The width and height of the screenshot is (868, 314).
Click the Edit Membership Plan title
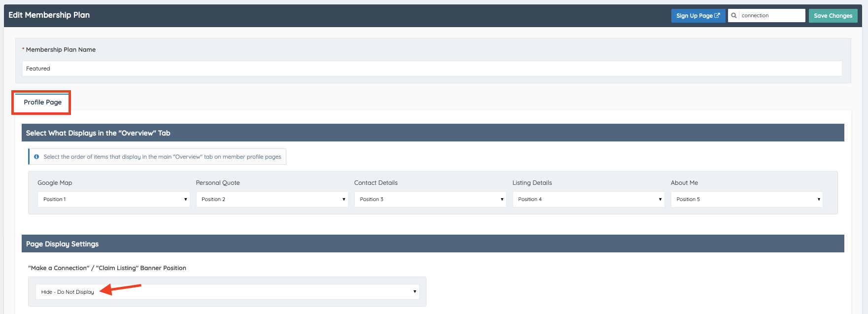pos(49,15)
